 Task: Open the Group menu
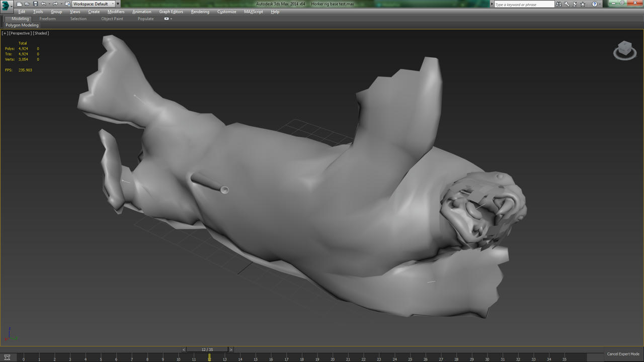56,12
